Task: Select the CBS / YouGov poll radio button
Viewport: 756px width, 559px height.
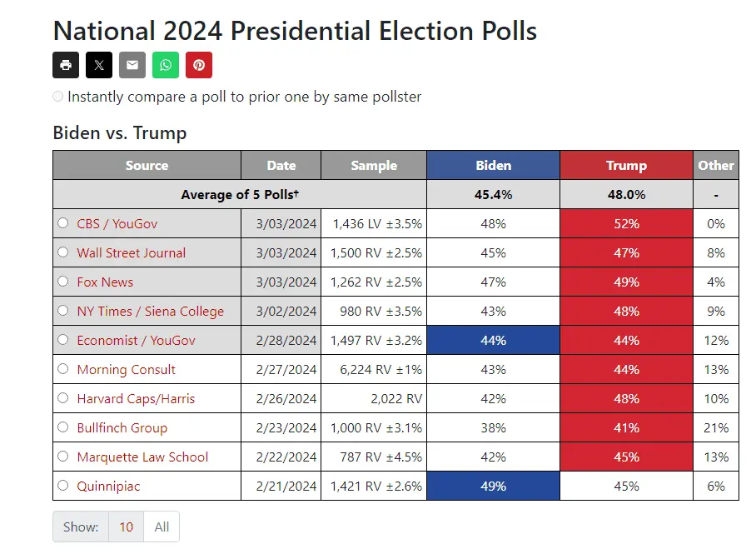Action: (63, 223)
